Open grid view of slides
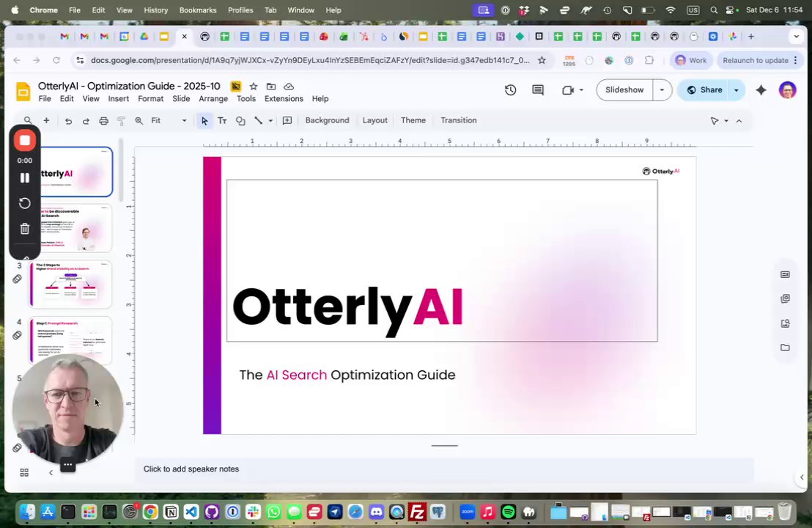Viewport: 812px width, 528px height. pyautogui.click(x=24, y=472)
